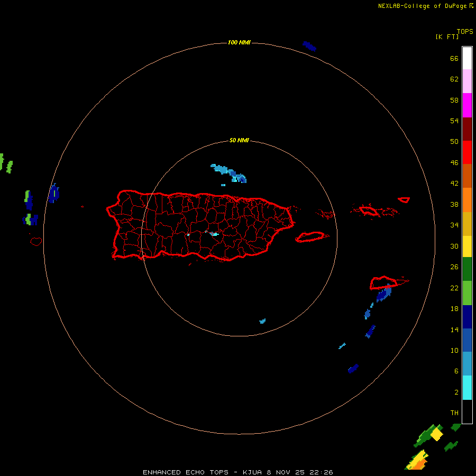Select the light blue legend swatch
Viewport: 476px width, 476px height.
[467, 364]
